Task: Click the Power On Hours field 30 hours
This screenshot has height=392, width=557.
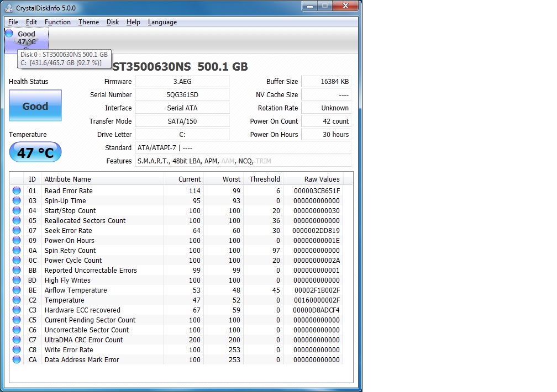Action: pyautogui.click(x=326, y=135)
